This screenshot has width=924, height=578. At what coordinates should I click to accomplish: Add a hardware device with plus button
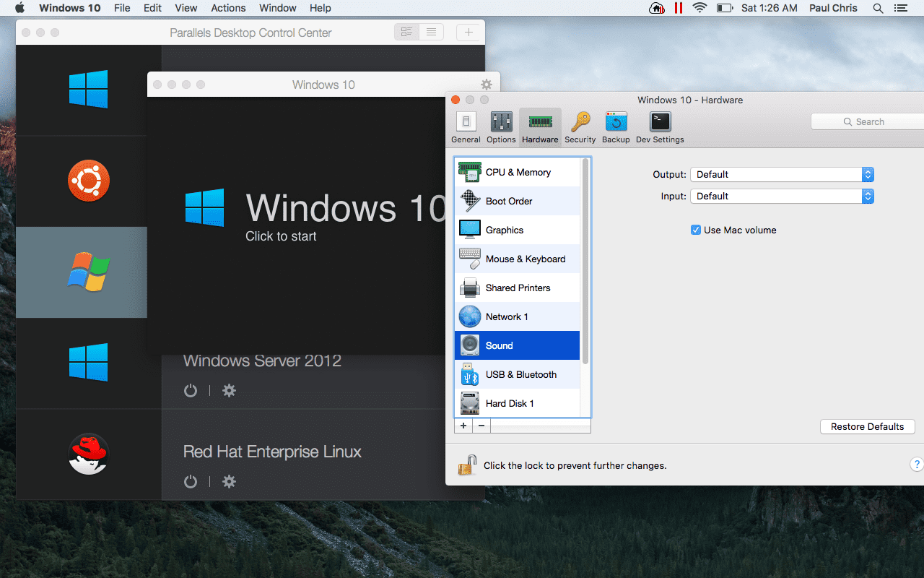[x=463, y=426]
